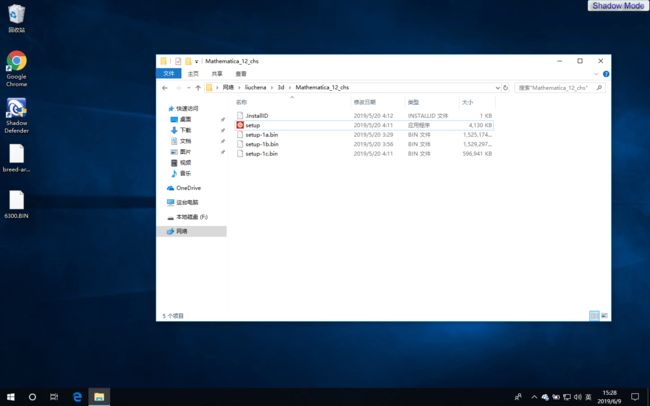Open Google Chrome from the desktop
The image size is (650, 406).
click(x=17, y=68)
